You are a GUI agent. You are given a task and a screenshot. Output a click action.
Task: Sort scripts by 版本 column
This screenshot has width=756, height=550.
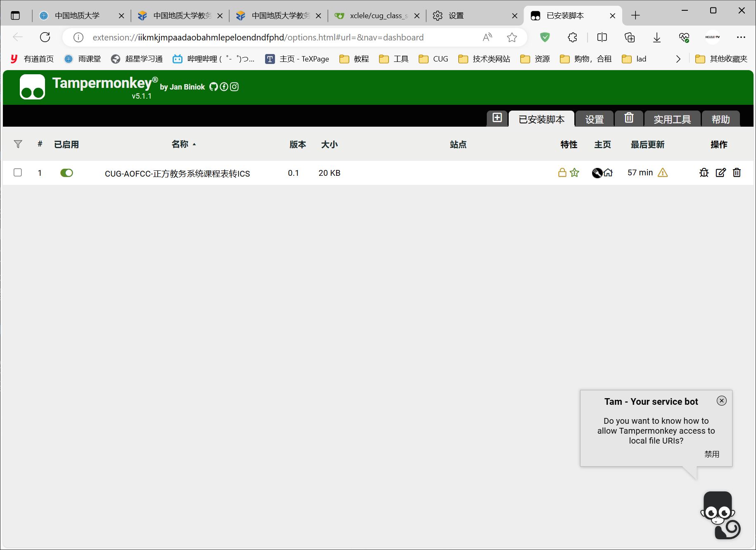pyautogui.click(x=298, y=144)
